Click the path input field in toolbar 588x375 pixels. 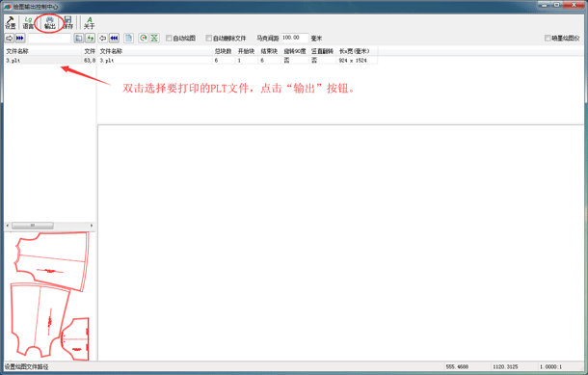(49, 38)
